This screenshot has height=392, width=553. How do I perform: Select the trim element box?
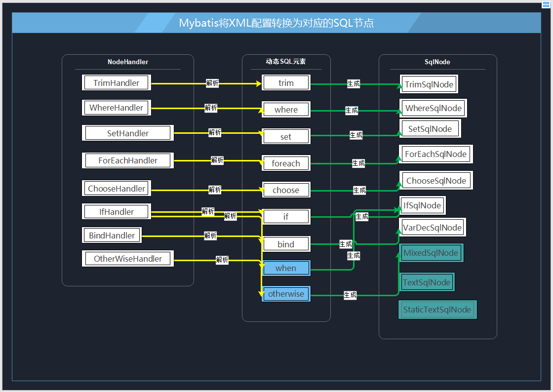[x=286, y=82]
